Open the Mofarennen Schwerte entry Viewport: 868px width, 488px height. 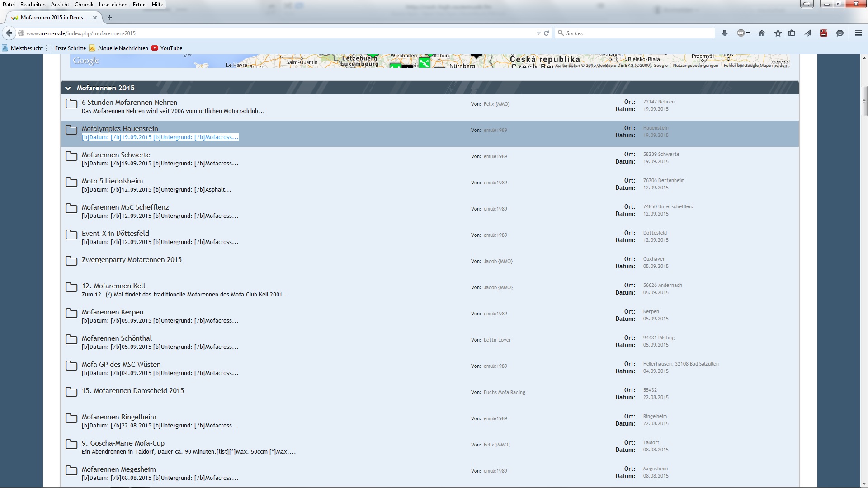coord(116,155)
